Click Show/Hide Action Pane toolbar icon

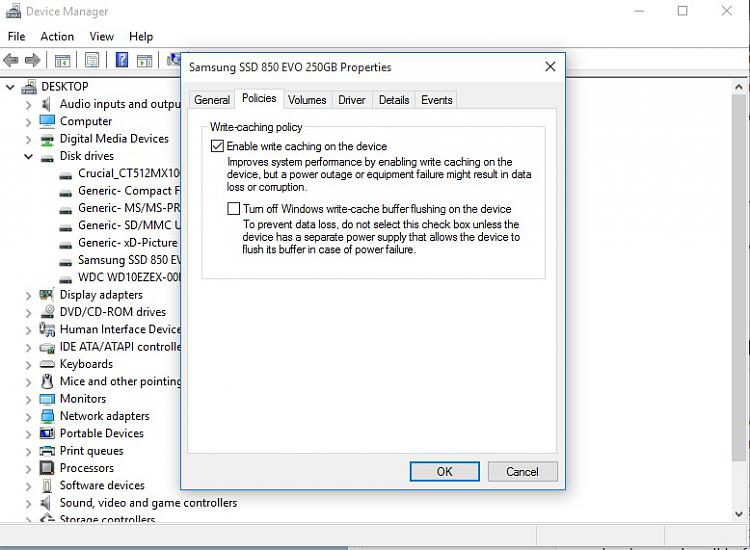point(144,60)
